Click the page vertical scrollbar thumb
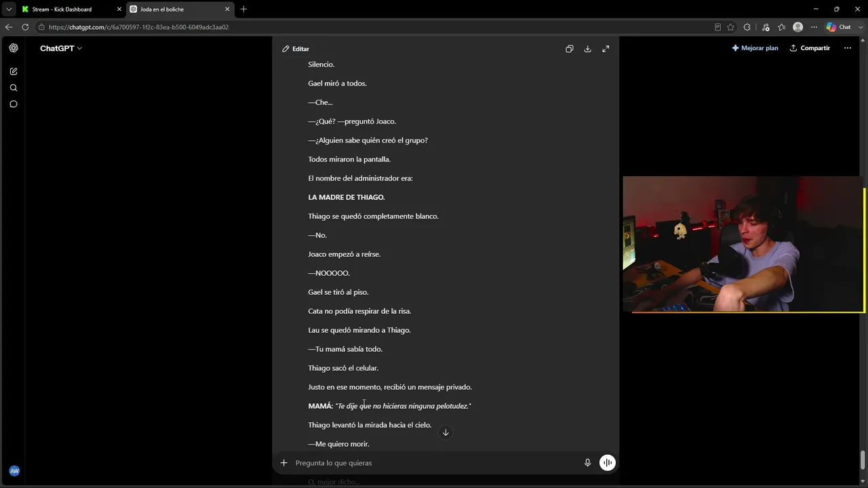The image size is (868, 488). 863,459
